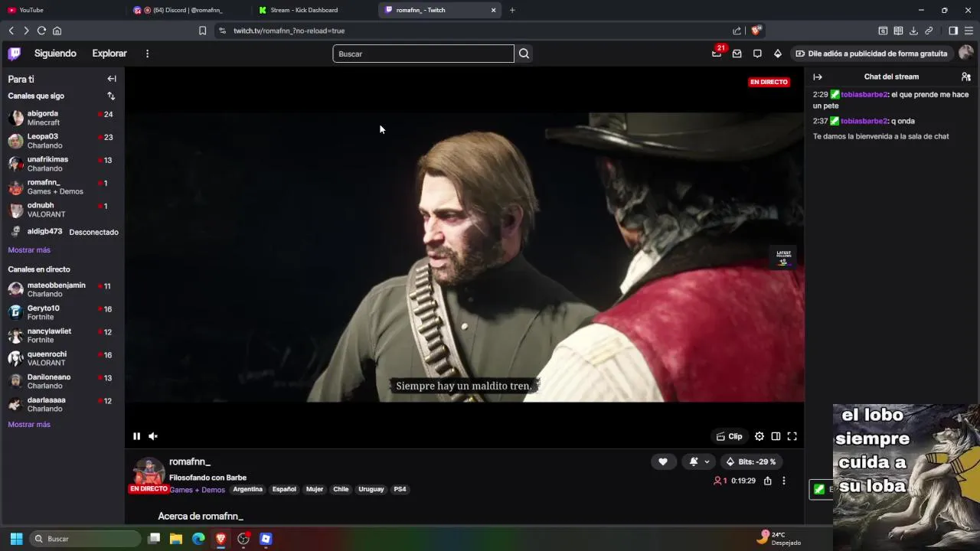Collapse the stream chat panel

(x=818, y=77)
